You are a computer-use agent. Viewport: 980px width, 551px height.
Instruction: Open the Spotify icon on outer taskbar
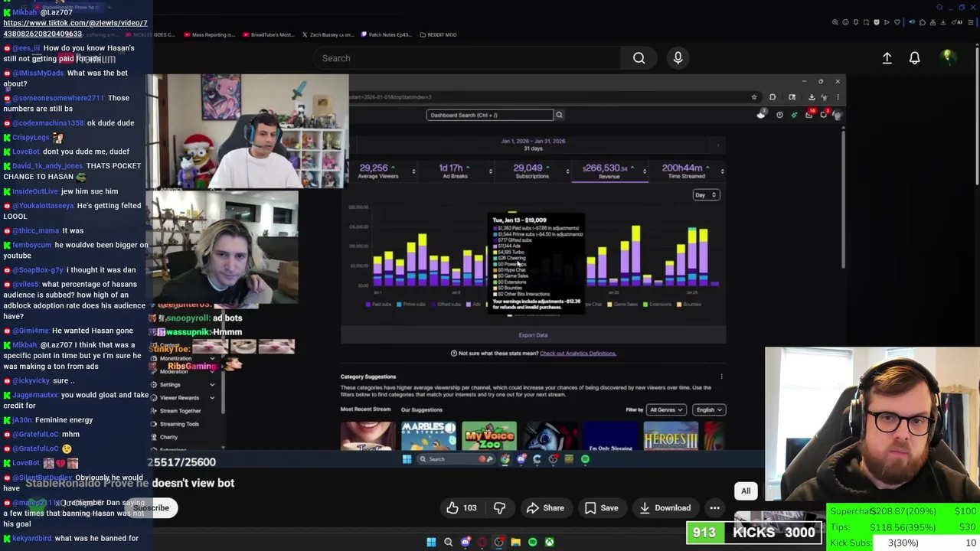[x=532, y=542]
